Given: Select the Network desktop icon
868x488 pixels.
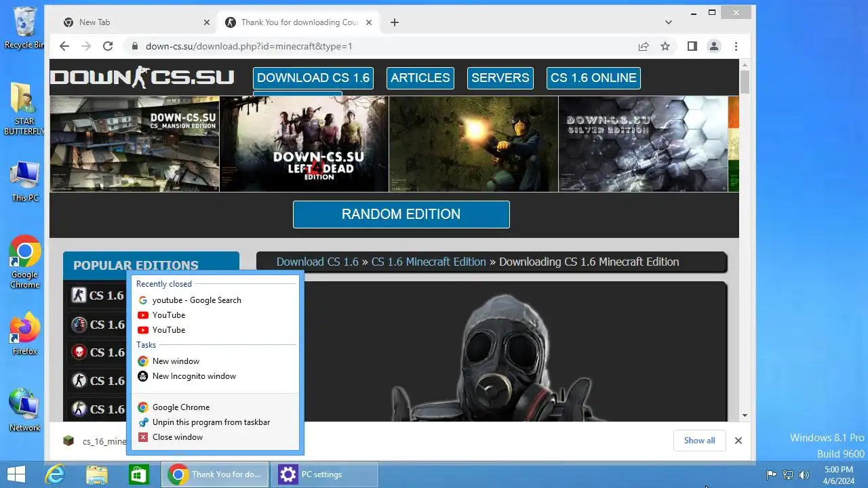Looking at the screenshot, I should click(24, 410).
